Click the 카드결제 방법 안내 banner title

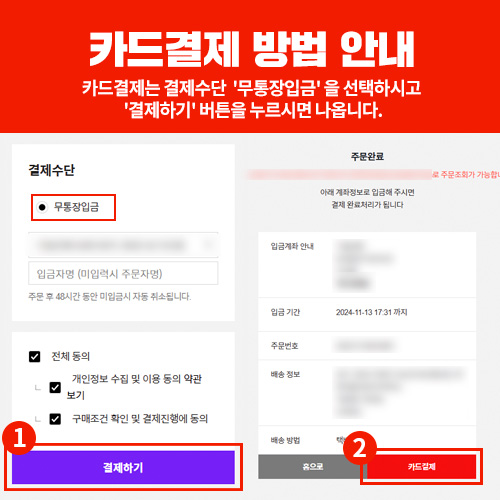click(252, 49)
